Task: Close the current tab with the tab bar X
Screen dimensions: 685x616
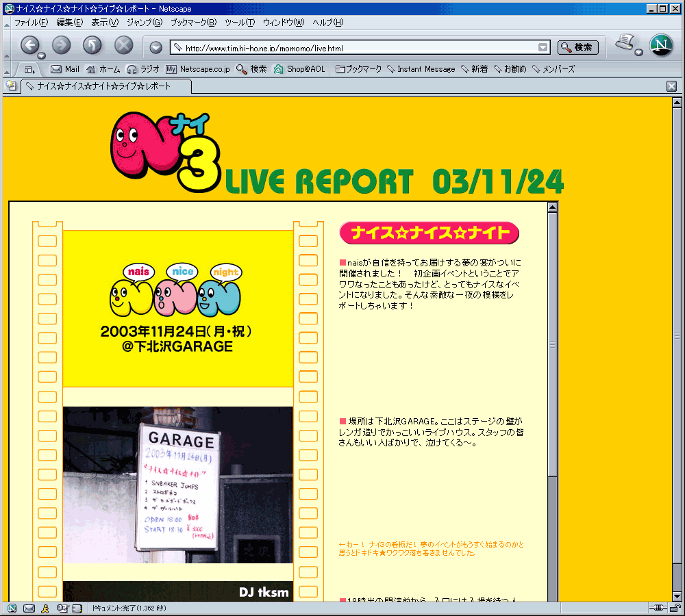Action: pos(672,86)
